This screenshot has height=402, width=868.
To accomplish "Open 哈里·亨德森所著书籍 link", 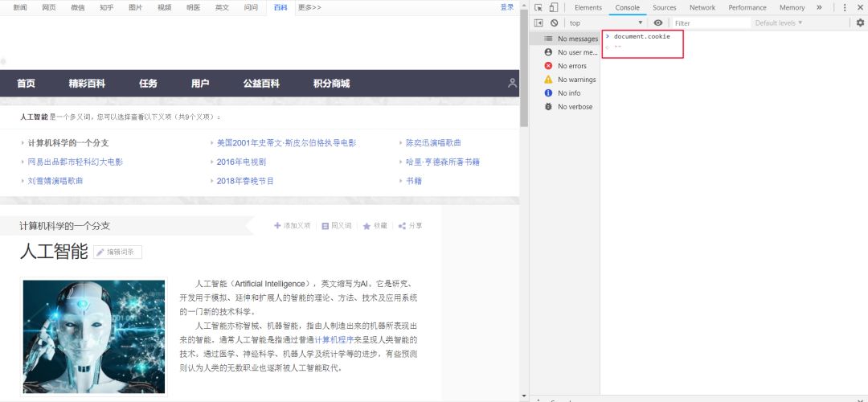I will pyautogui.click(x=443, y=162).
